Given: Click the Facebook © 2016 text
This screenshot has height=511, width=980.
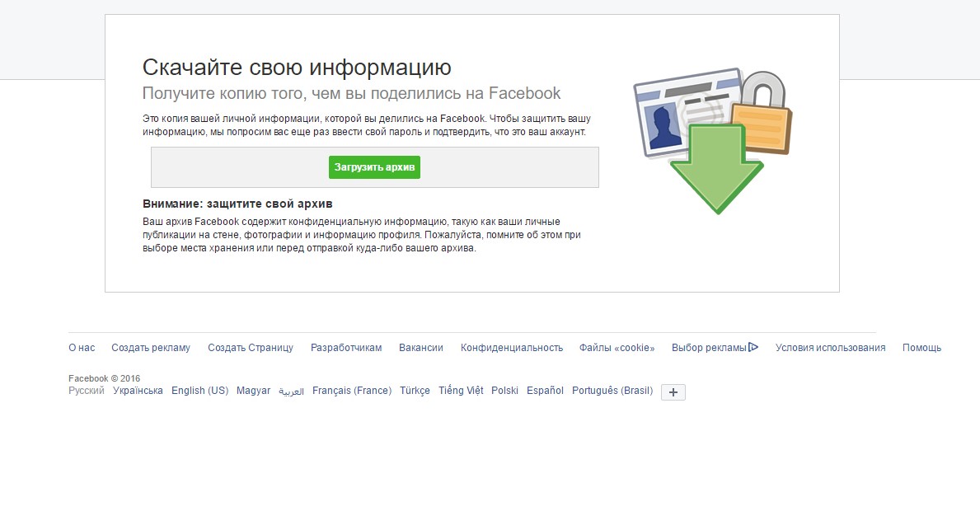Looking at the screenshot, I should [105, 378].
